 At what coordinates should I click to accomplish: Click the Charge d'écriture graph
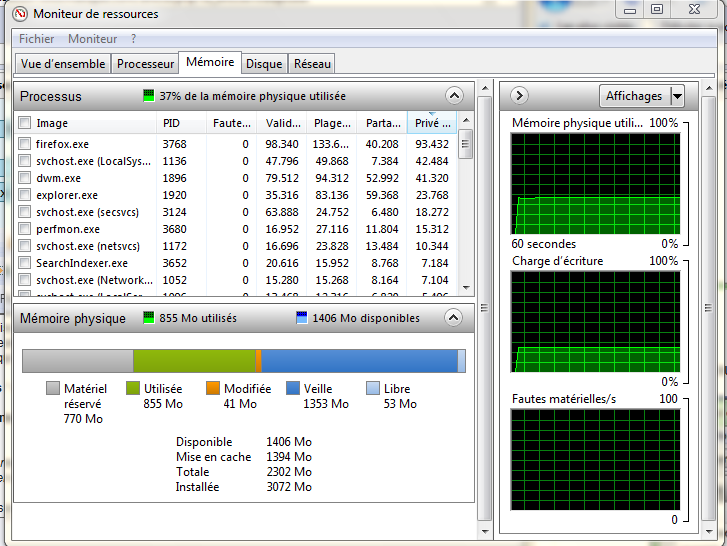click(x=595, y=322)
